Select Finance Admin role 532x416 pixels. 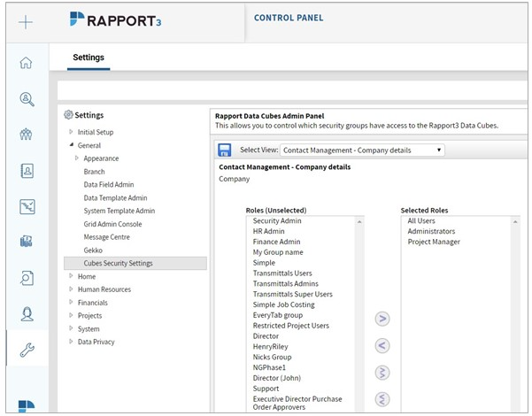(276, 242)
